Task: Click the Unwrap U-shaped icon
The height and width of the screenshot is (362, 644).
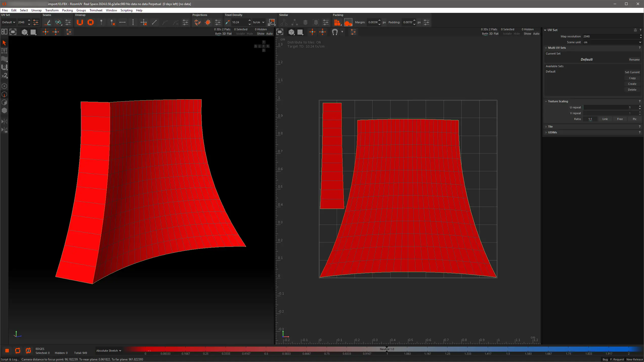Action: 80,22
